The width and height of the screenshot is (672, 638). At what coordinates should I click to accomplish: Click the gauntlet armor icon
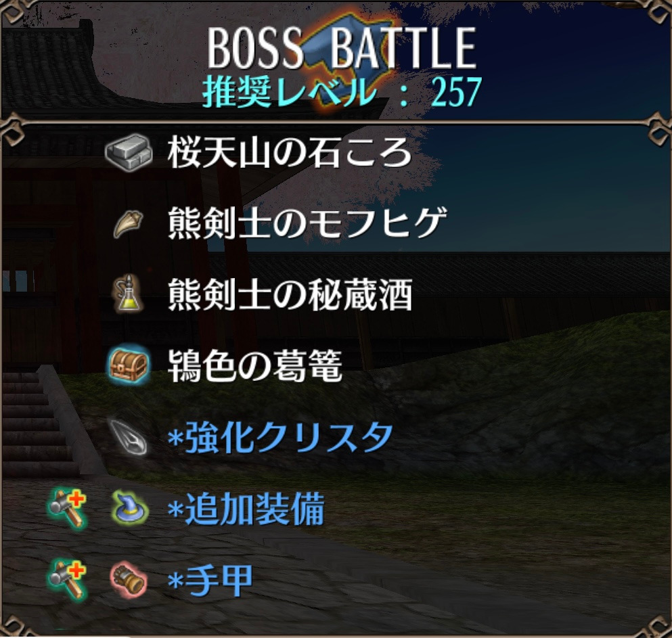(129, 580)
